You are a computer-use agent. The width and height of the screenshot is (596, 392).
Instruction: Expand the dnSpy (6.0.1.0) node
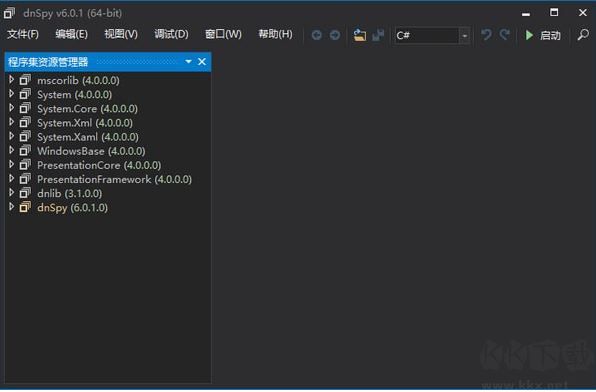click(x=11, y=207)
